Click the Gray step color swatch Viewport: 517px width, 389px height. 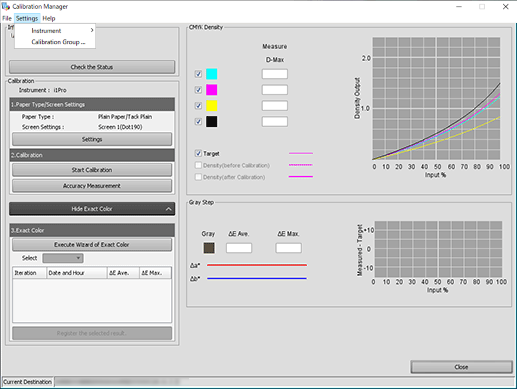pos(209,248)
